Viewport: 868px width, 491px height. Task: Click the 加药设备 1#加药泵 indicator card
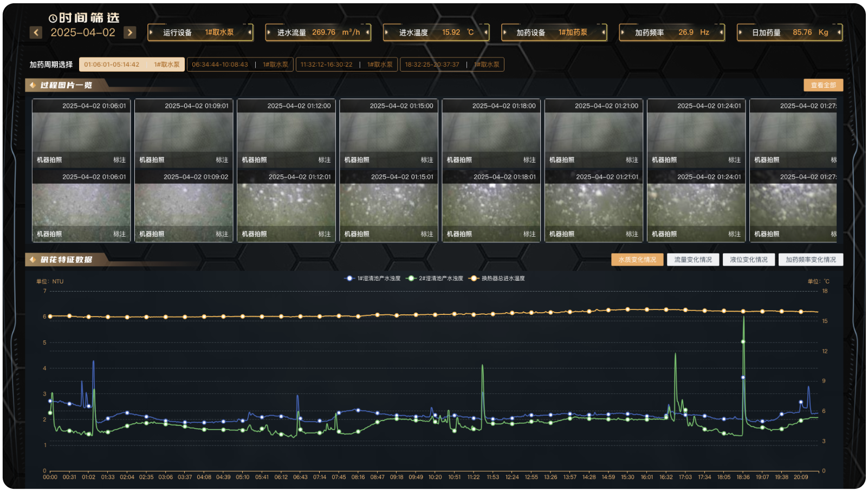tap(554, 33)
